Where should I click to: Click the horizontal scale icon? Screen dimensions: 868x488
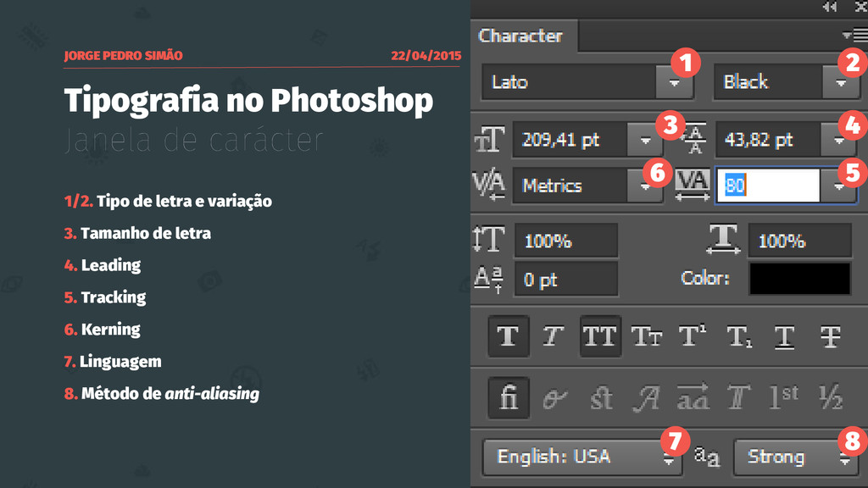(x=724, y=239)
